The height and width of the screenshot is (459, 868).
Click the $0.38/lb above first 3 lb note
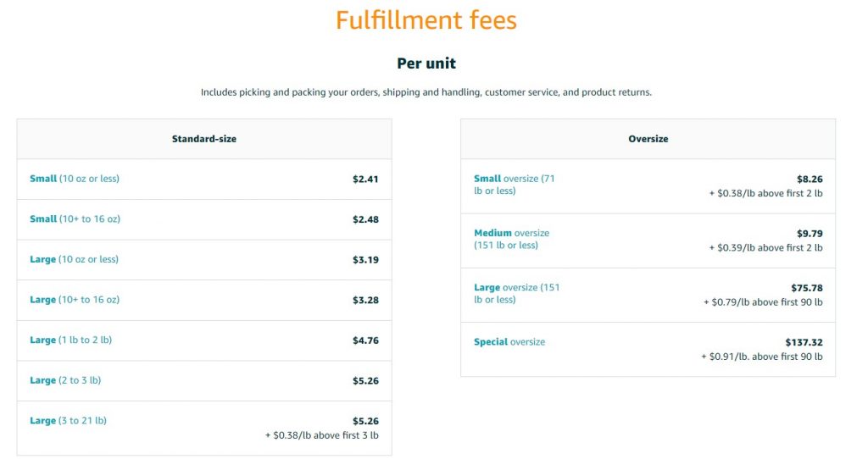[321, 435]
